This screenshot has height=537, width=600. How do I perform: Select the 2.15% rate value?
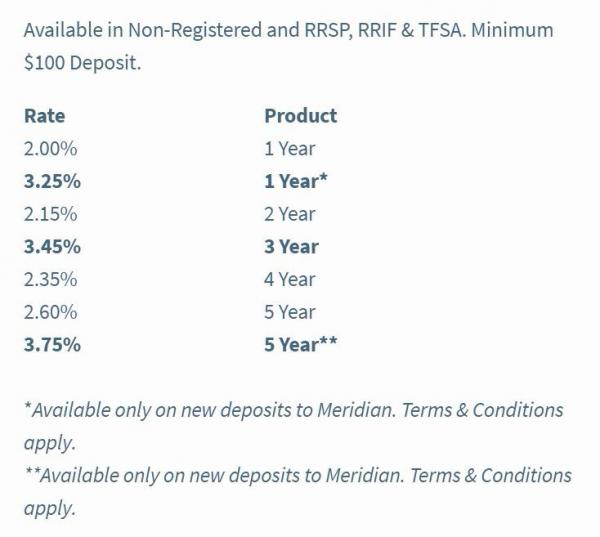pyautogui.click(x=50, y=214)
